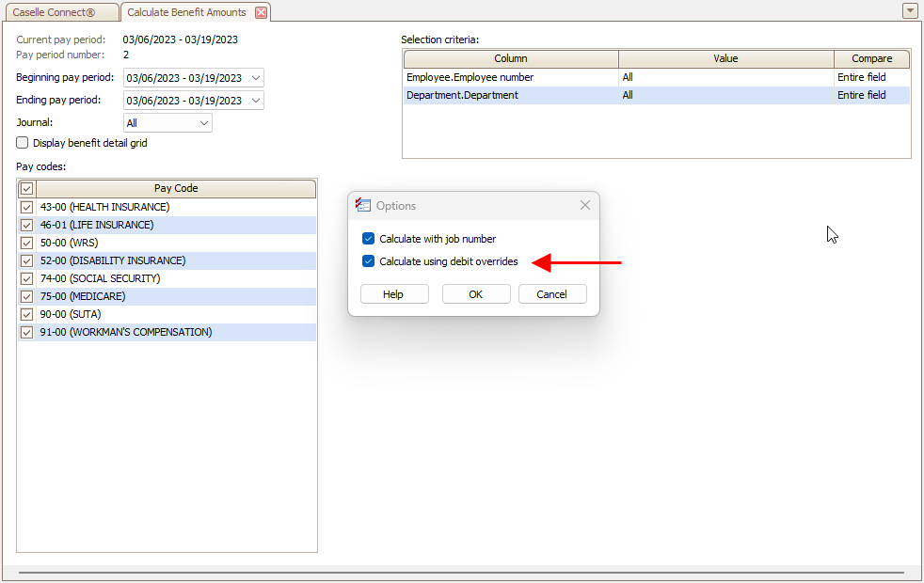Click Entire field for Department row
Screen dimensions: 924x583
[862, 95]
